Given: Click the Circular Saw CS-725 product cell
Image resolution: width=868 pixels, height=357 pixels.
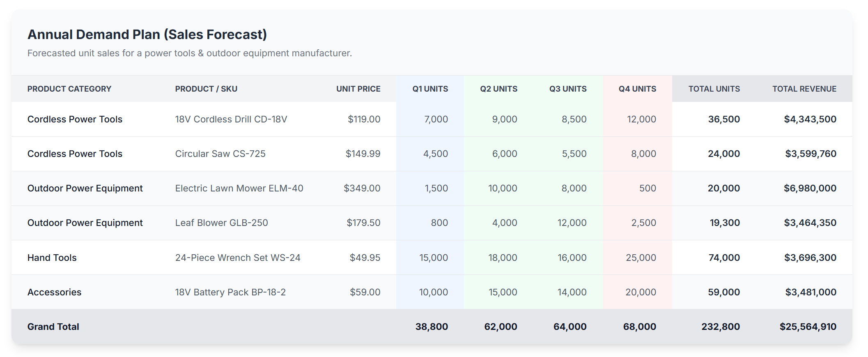Looking at the screenshot, I should (x=220, y=154).
